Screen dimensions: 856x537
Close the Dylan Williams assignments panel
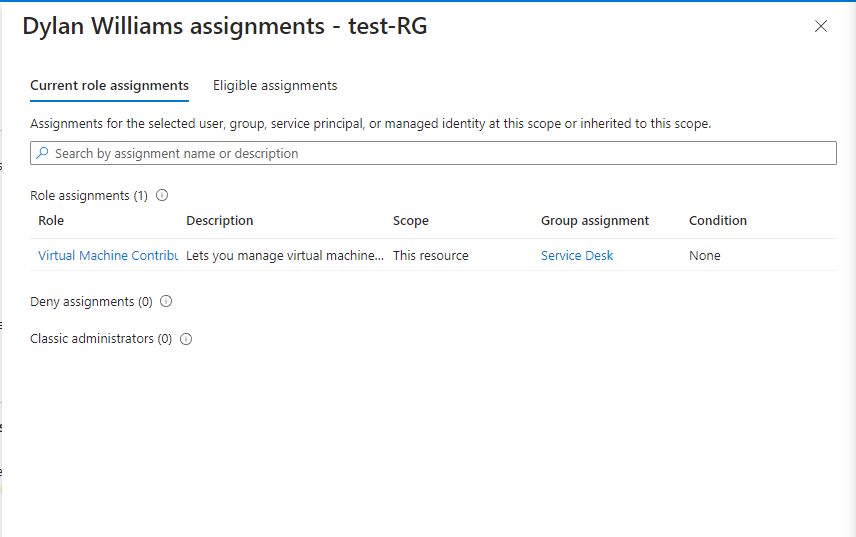[821, 27]
